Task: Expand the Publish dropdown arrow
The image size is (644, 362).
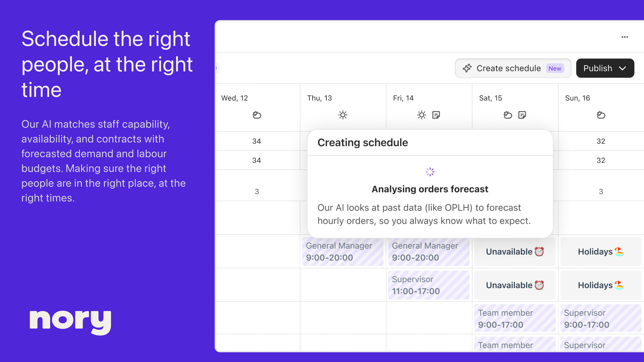Action: click(623, 68)
